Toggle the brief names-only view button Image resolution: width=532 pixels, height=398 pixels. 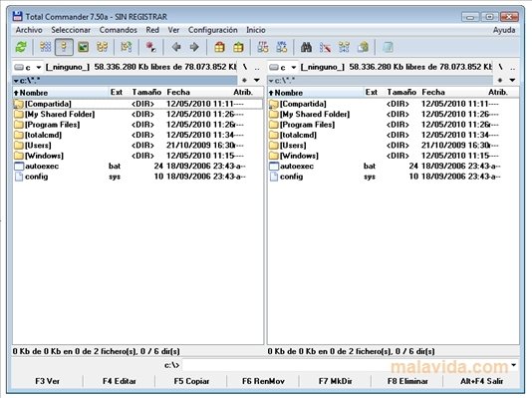click(x=45, y=47)
